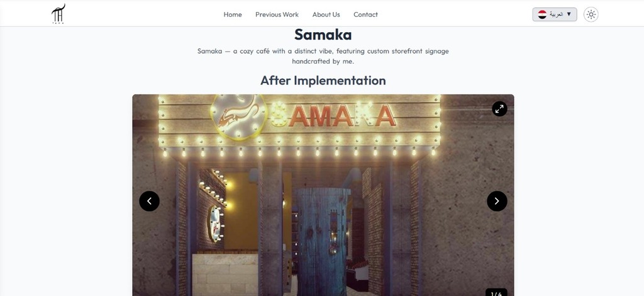644x296 pixels.
Task: Open the Contact page link
Action: [365, 14]
